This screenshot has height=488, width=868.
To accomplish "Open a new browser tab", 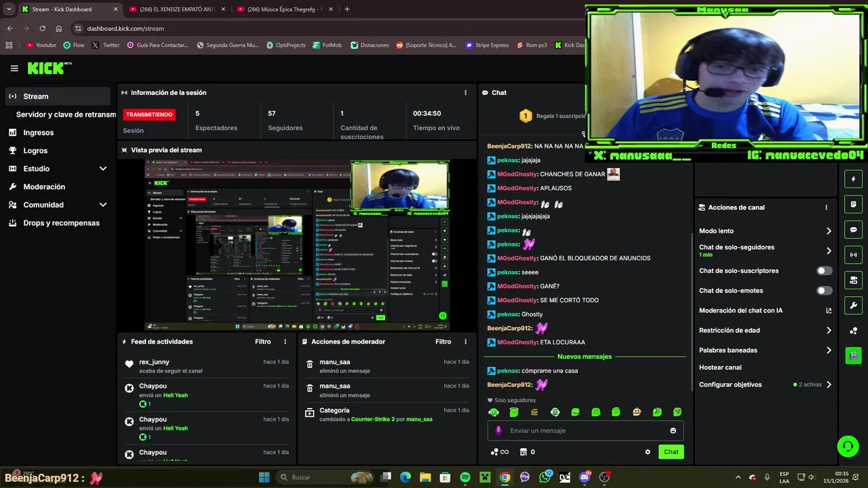I will (347, 9).
